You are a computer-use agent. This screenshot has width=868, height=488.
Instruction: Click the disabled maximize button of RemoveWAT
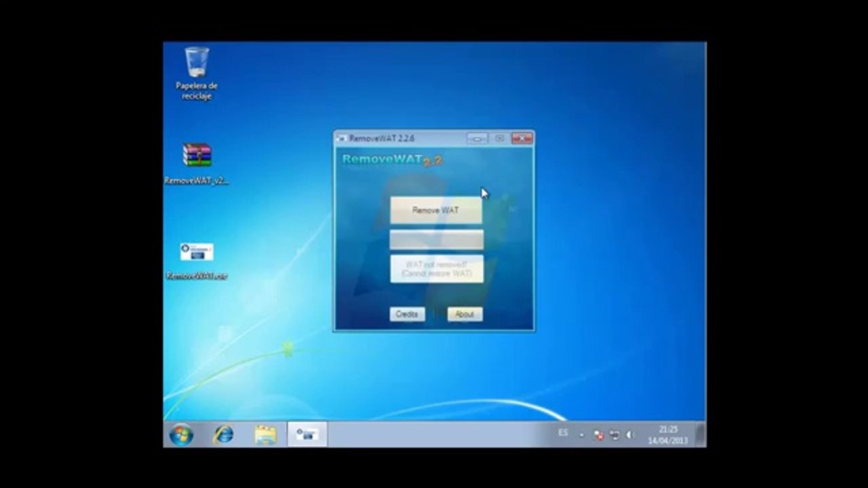(500, 138)
